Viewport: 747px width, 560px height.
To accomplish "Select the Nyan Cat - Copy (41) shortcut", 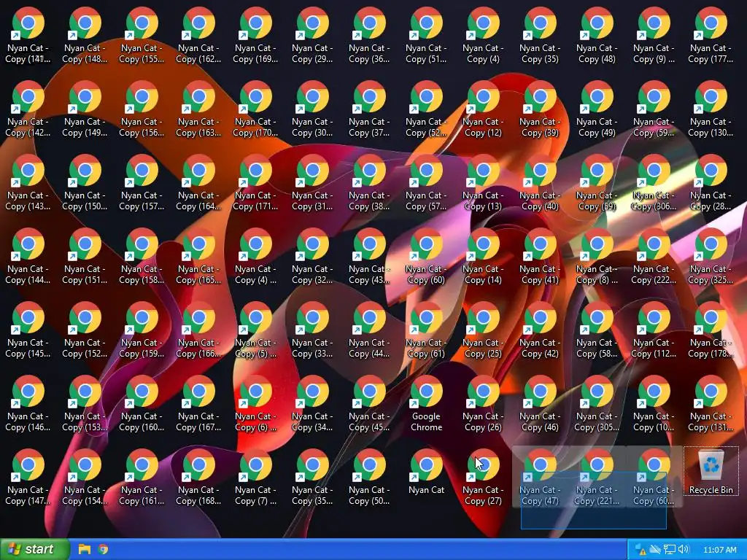I will 540,256.
